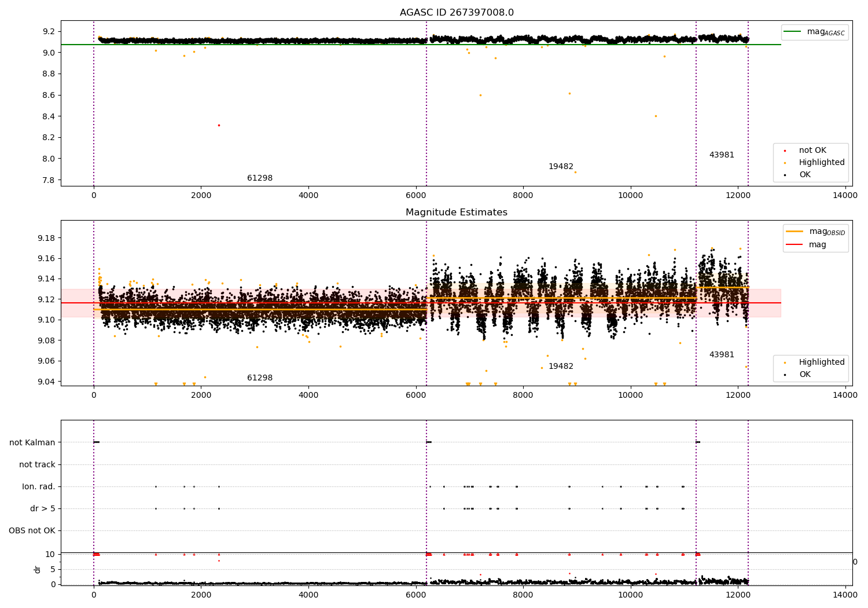Click the '10' y-tick label of bottom dr plot
The image size is (868, 608).
tap(51, 554)
